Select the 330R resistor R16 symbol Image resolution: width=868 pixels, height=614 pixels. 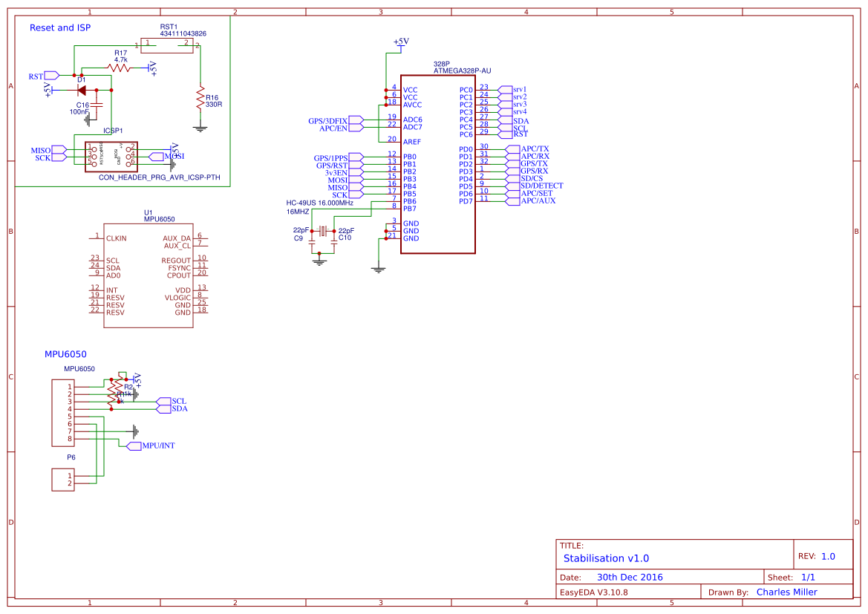(x=199, y=97)
